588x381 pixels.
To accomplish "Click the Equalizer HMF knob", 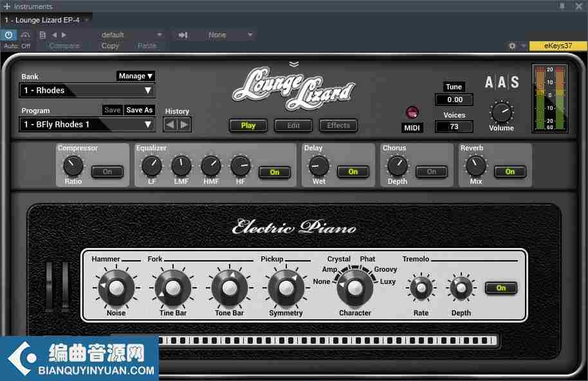I will 211,166.
